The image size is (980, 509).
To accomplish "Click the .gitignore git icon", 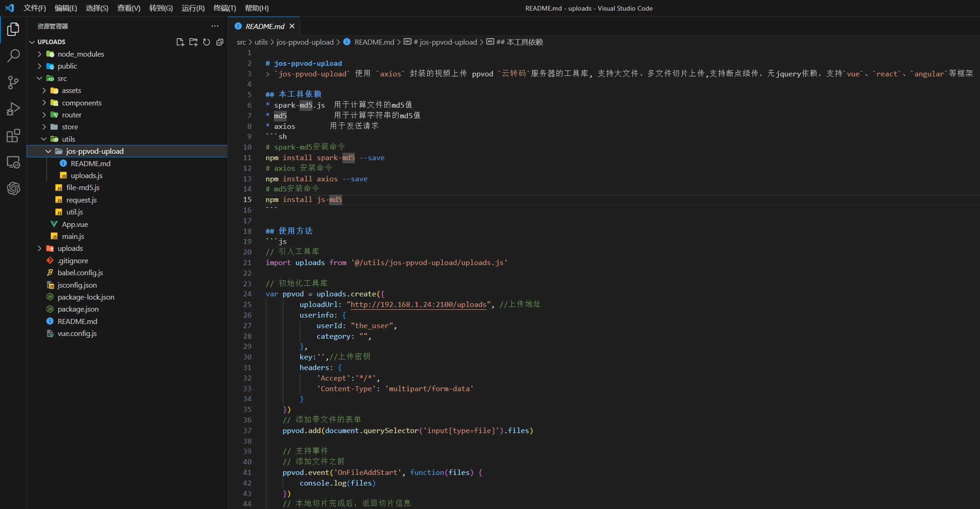I will pos(50,260).
